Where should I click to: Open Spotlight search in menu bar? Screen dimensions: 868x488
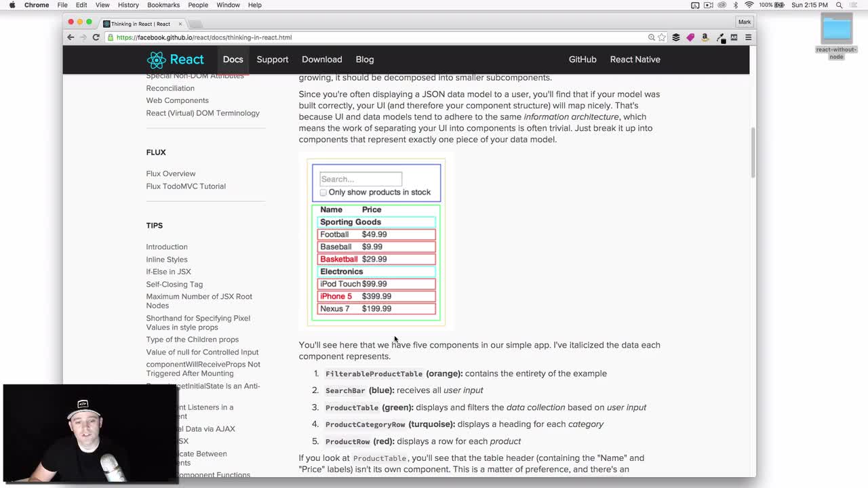[x=839, y=5]
